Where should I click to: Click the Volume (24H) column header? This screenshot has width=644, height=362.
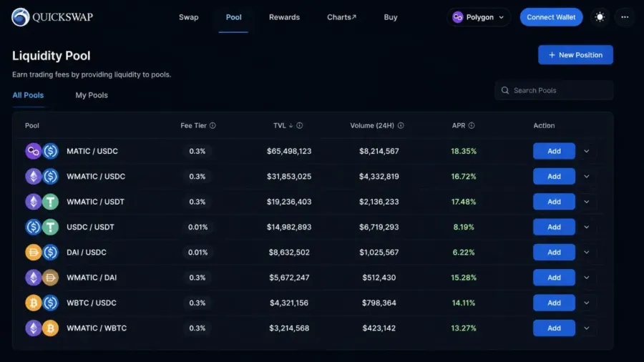(372, 126)
